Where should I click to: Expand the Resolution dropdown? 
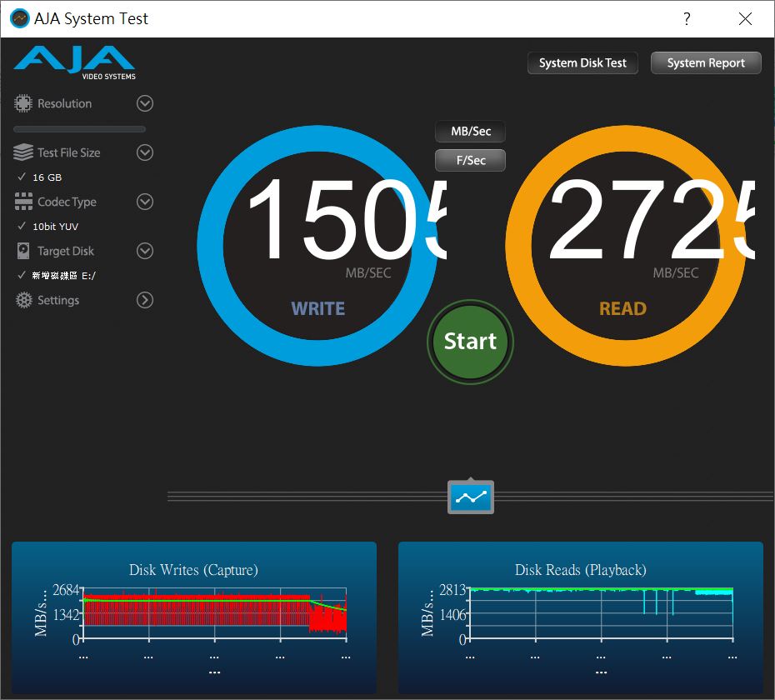point(145,103)
